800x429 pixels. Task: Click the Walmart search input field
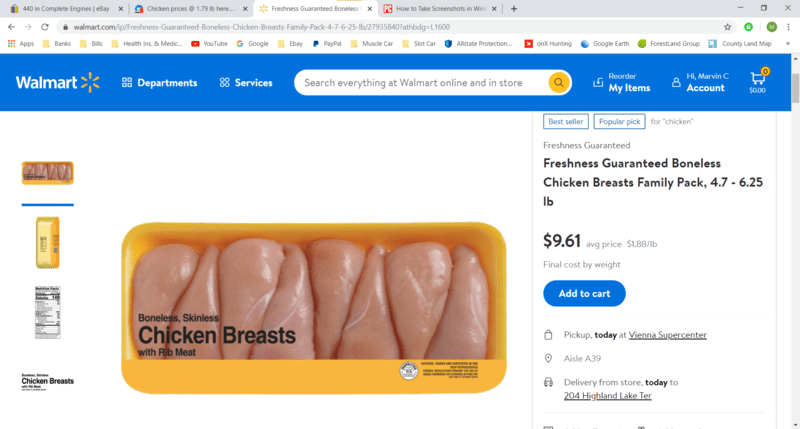(422, 83)
